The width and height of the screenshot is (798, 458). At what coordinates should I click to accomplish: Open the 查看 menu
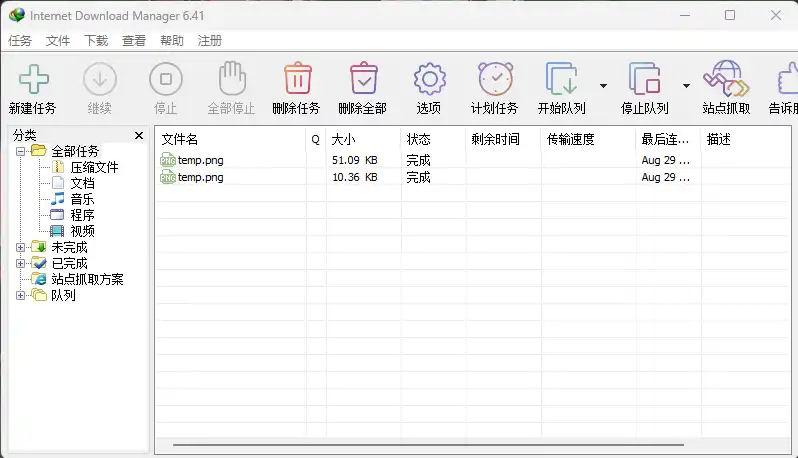(x=134, y=41)
